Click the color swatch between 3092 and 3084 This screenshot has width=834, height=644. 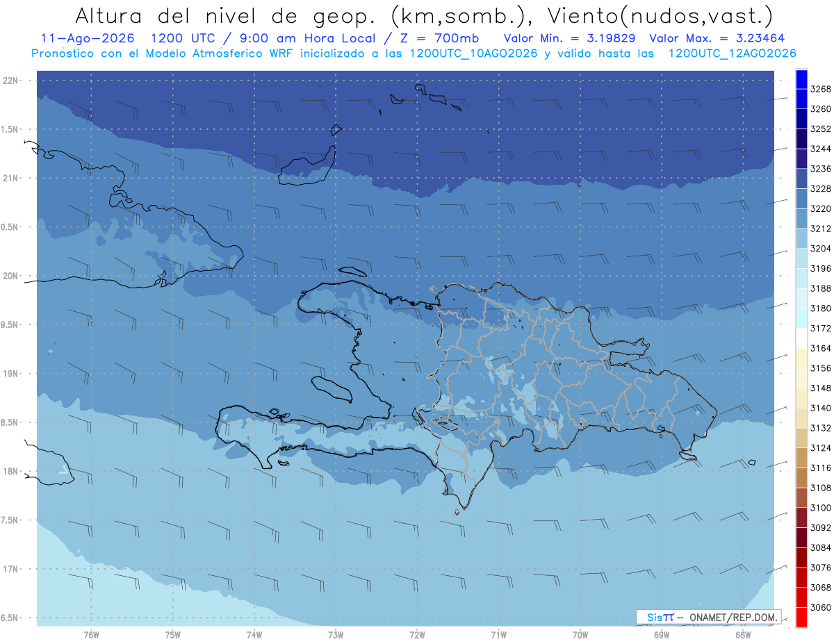click(801, 538)
